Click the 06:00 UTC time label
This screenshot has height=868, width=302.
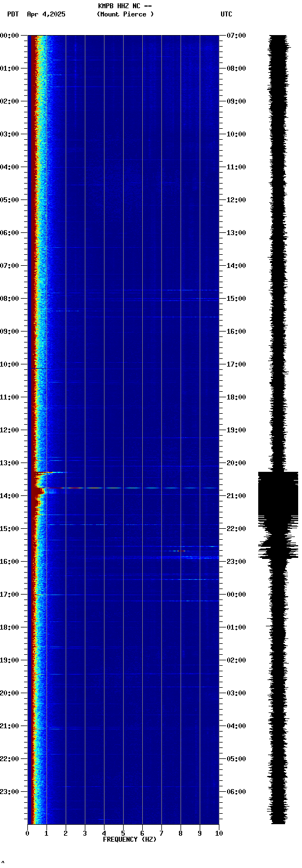point(236,792)
